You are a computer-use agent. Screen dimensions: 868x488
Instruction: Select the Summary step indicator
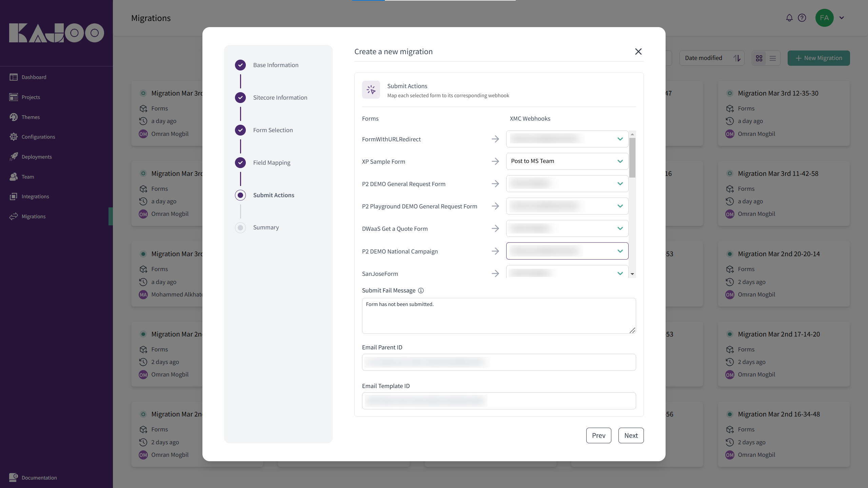240,227
